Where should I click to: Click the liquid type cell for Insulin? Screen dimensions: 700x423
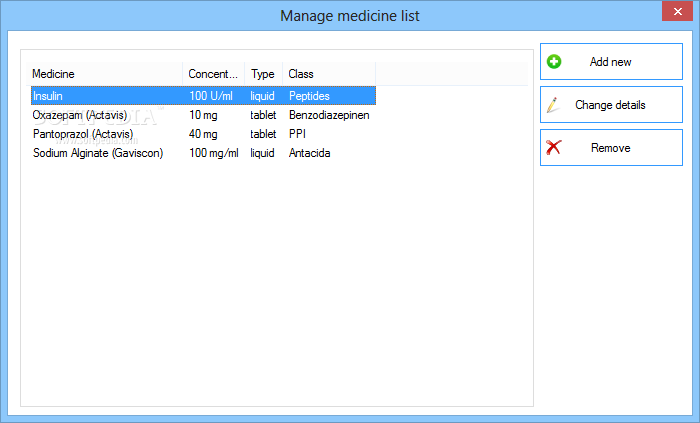point(262,96)
